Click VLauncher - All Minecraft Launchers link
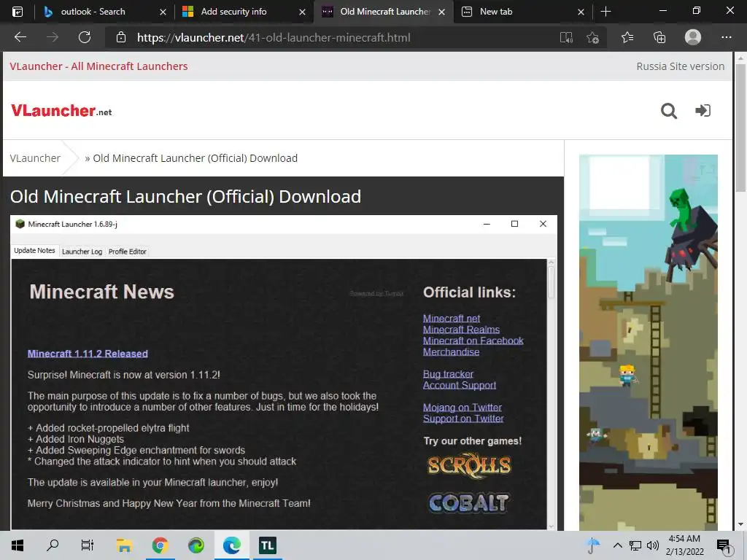The width and height of the screenshot is (747, 560). 98,66
